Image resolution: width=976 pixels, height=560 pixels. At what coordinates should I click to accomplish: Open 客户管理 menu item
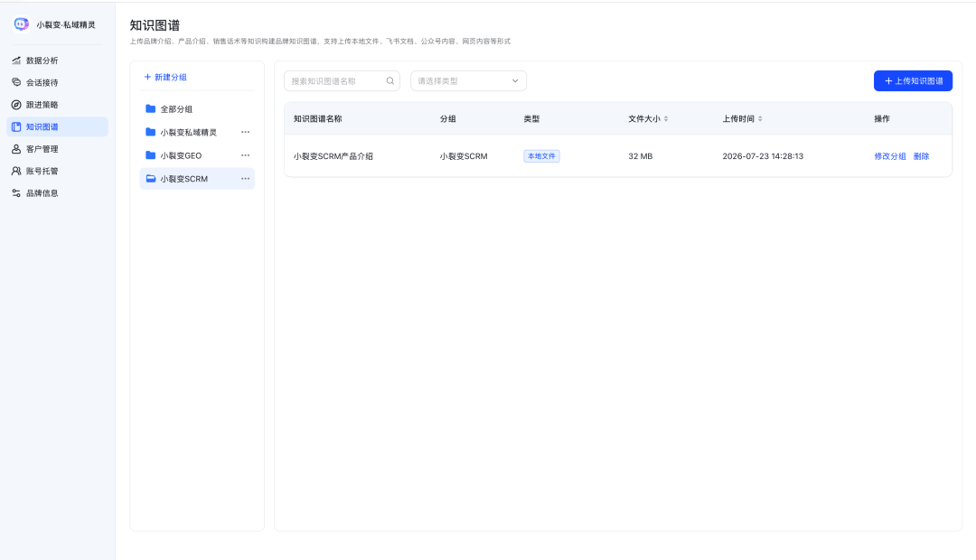point(57,149)
